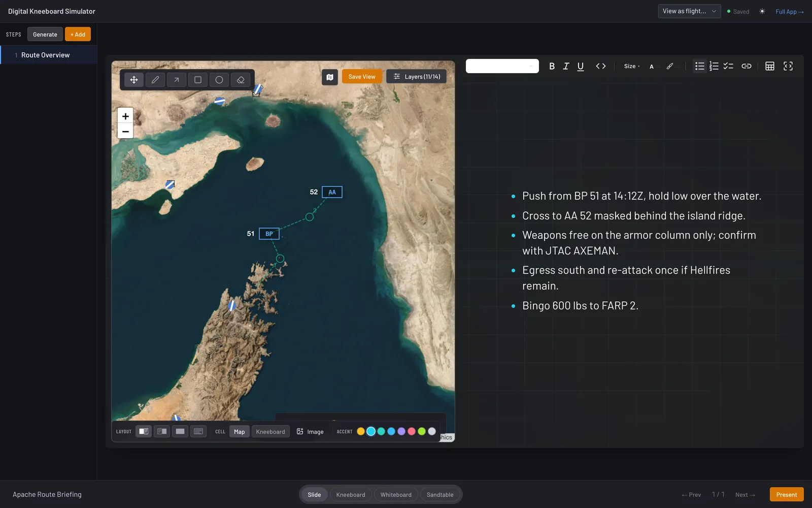
Task: Zoom in on the map
Action: (x=125, y=116)
